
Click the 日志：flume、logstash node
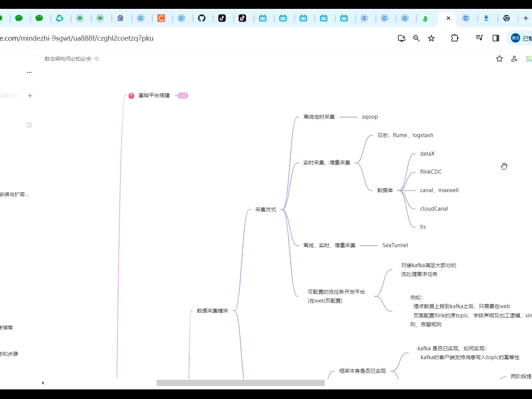tap(405, 135)
